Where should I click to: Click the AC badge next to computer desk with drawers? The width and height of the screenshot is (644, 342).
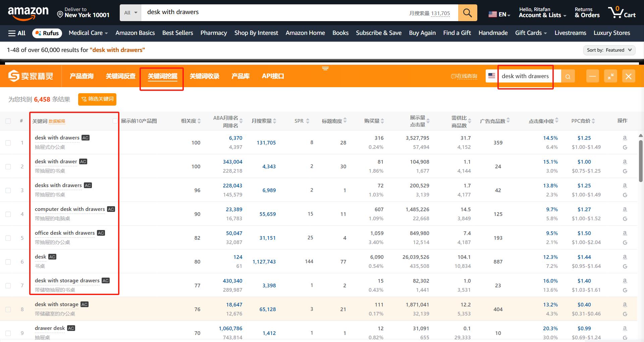pyautogui.click(x=111, y=209)
